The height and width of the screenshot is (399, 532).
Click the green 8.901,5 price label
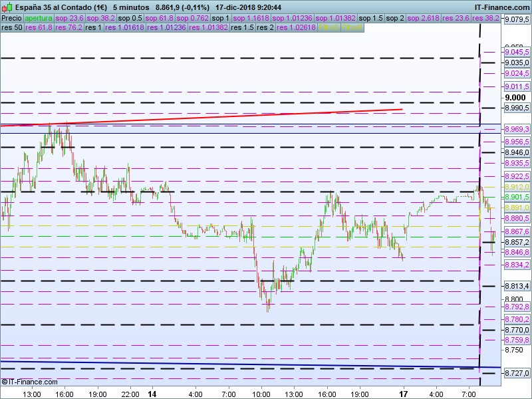click(x=517, y=197)
